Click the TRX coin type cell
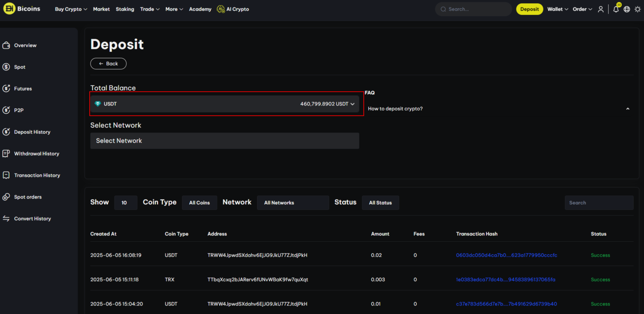Viewport: 644px width, 314px height. [169, 279]
